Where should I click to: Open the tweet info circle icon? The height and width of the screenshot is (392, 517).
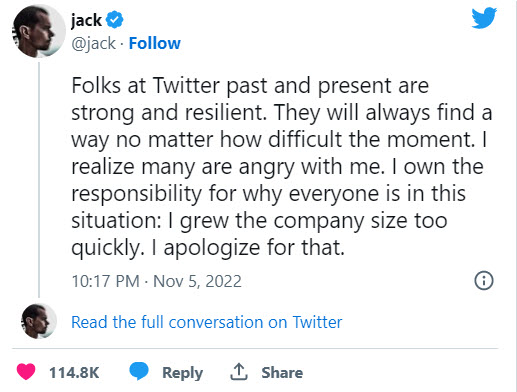tap(484, 281)
